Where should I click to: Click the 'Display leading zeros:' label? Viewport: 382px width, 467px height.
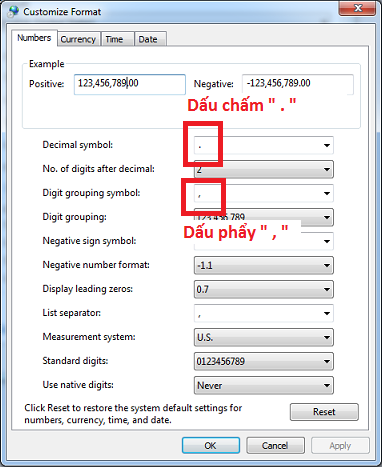pyautogui.click(x=88, y=289)
